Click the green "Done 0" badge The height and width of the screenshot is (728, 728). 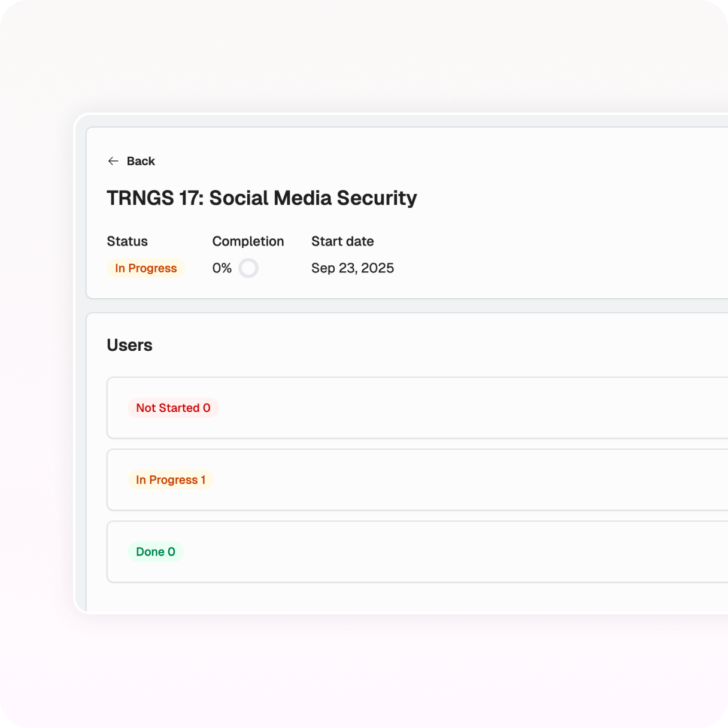156,551
